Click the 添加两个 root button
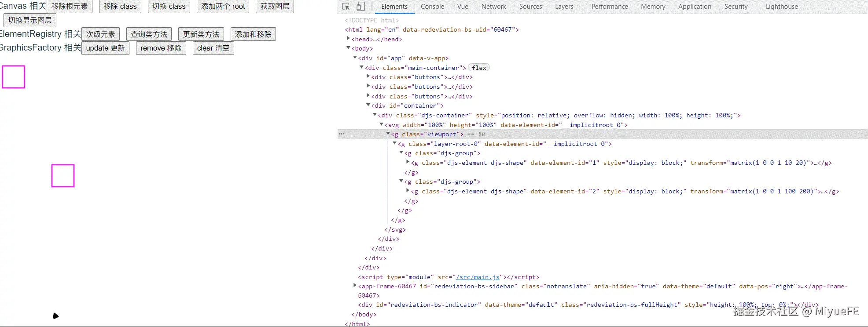 coord(223,7)
